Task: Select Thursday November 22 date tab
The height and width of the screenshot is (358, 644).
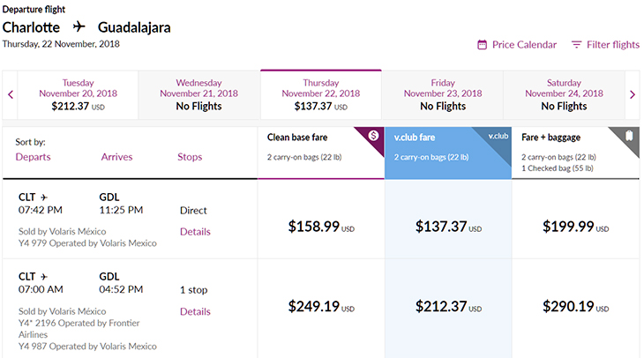Action: pos(321,95)
